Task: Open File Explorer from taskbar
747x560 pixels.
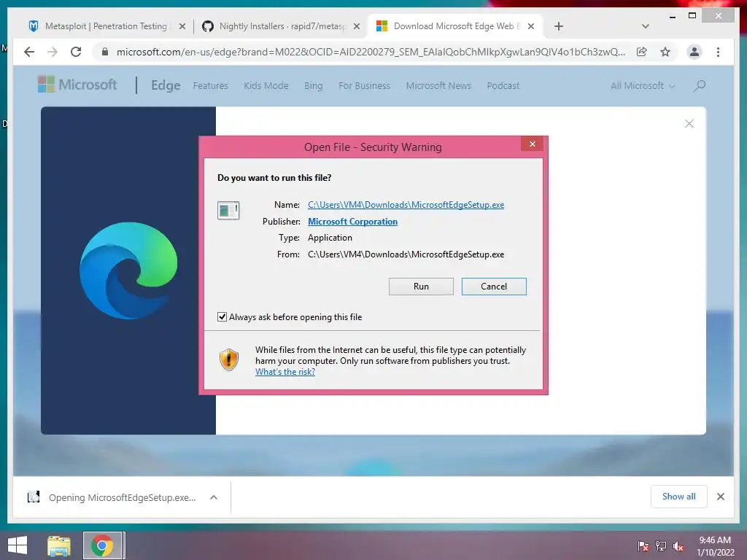Action: pyautogui.click(x=58, y=545)
